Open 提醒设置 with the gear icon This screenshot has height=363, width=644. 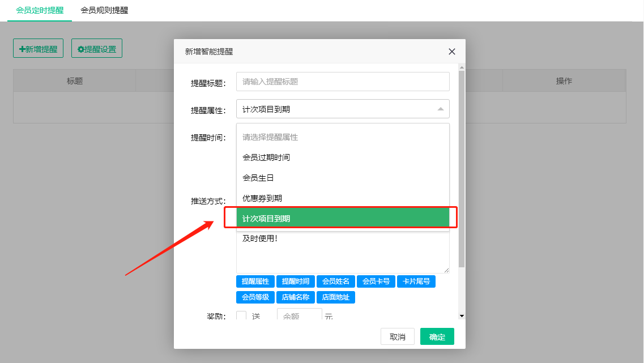(x=97, y=49)
